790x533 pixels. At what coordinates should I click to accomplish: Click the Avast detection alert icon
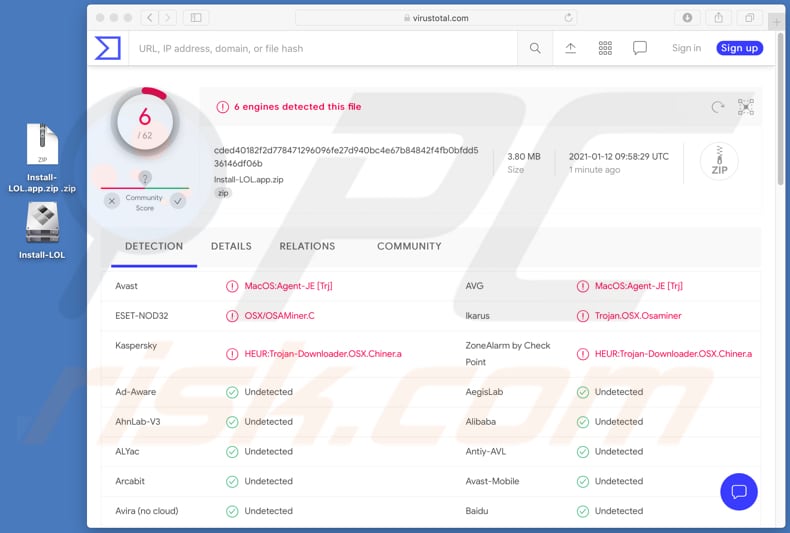point(232,286)
